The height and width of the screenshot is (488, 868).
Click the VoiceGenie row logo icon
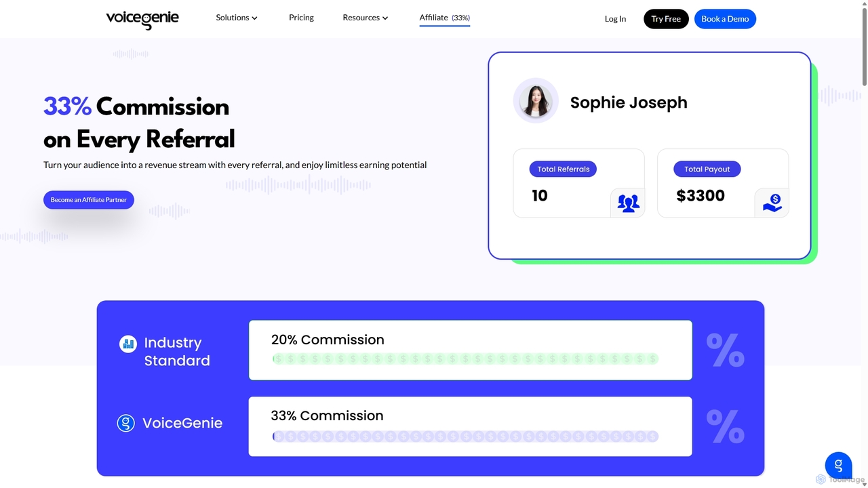[x=126, y=423]
